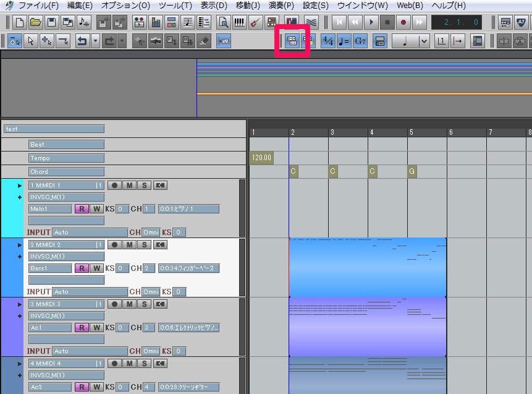Toggle R automation read on Ac1
Viewport: 532px width, 394px height.
tap(82, 328)
